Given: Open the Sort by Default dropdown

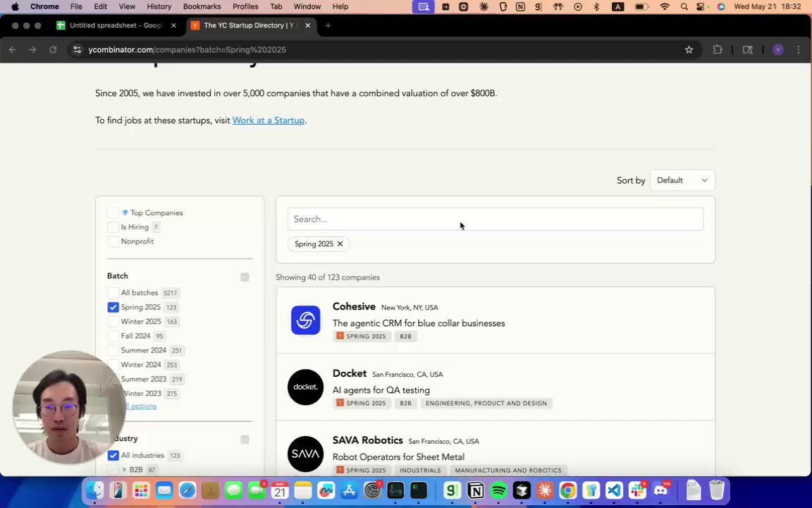Looking at the screenshot, I should click(x=682, y=181).
